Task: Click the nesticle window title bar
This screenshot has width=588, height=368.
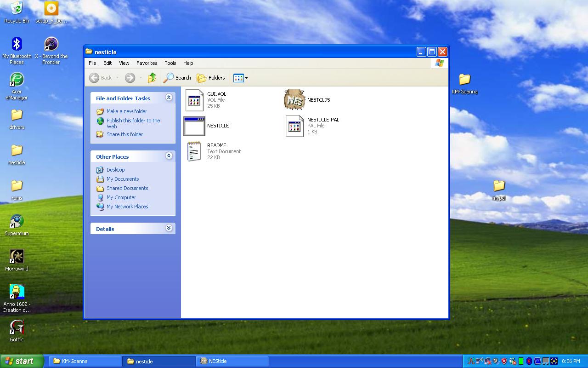Action: pos(250,52)
